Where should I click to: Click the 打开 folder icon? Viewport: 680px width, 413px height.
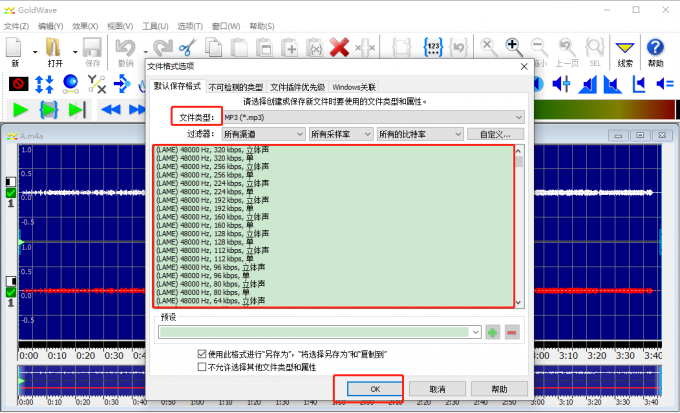coord(53,47)
